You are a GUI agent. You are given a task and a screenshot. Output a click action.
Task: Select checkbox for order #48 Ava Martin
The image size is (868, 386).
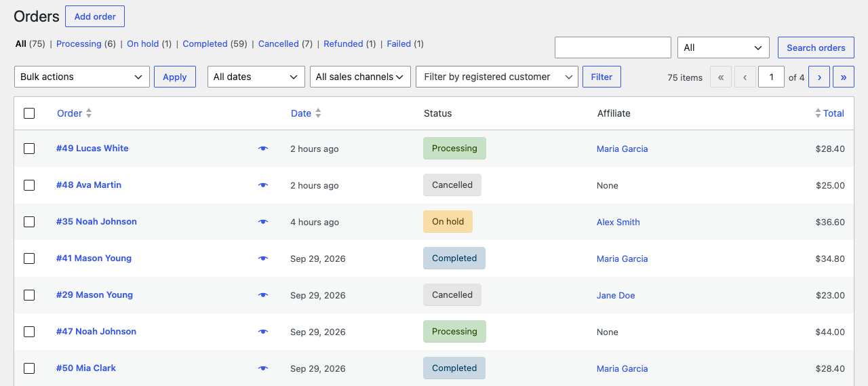point(29,185)
